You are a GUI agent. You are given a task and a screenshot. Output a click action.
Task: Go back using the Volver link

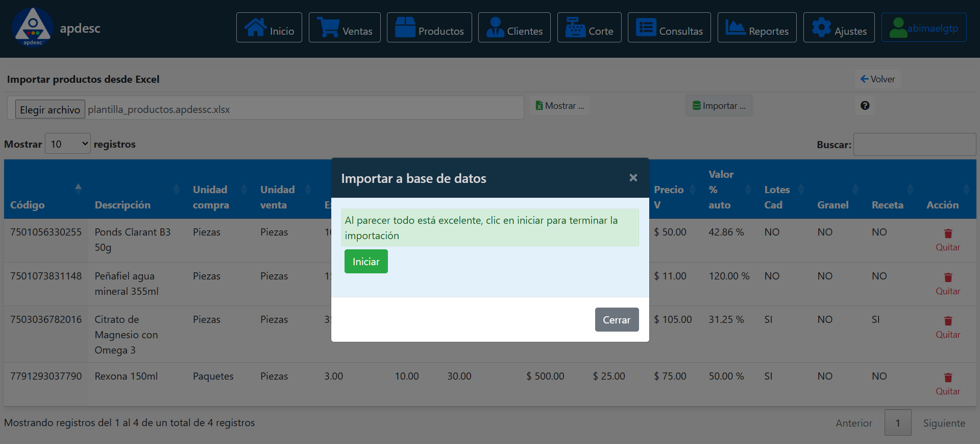pos(877,79)
